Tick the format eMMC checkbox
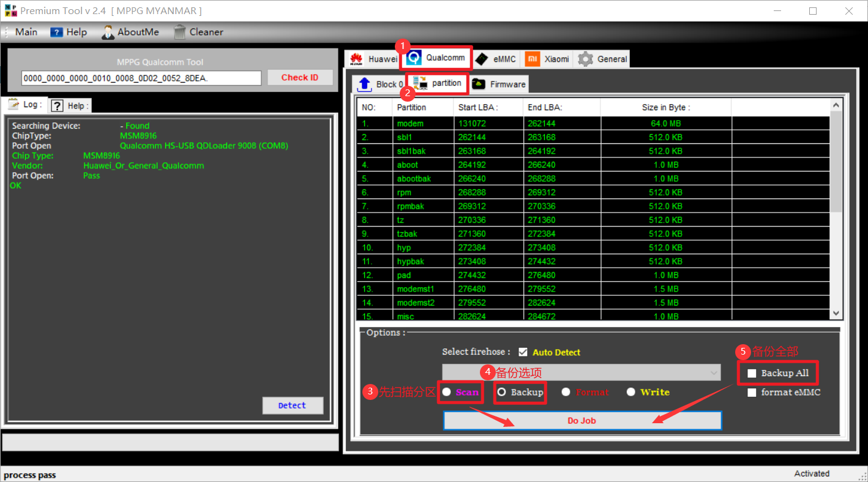The image size is (868, 482). tap(752, 393)
